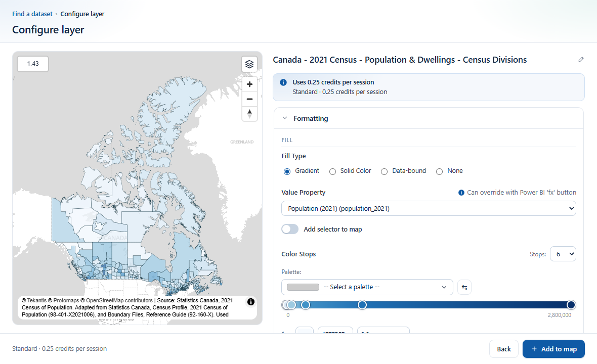Image resolution: width=597 pixels, height=364 pixels.
Task: Zoom out on the map with minus
Action: click(x=250, y=99)
